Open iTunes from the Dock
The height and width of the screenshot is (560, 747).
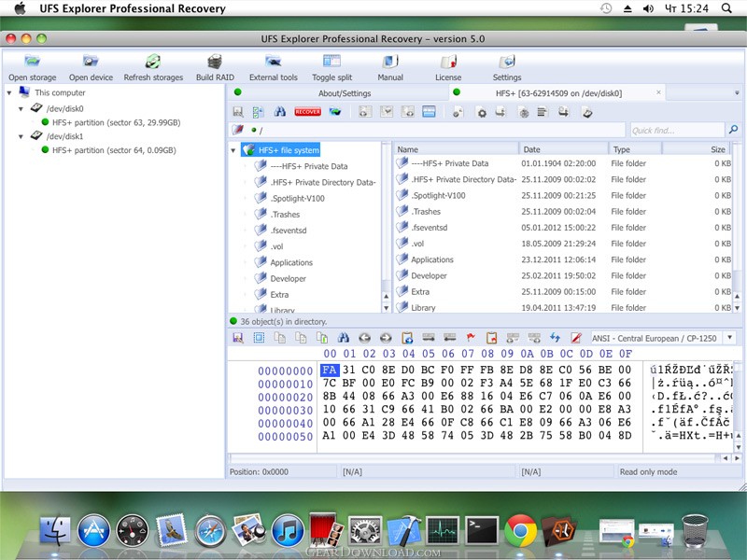288,530
